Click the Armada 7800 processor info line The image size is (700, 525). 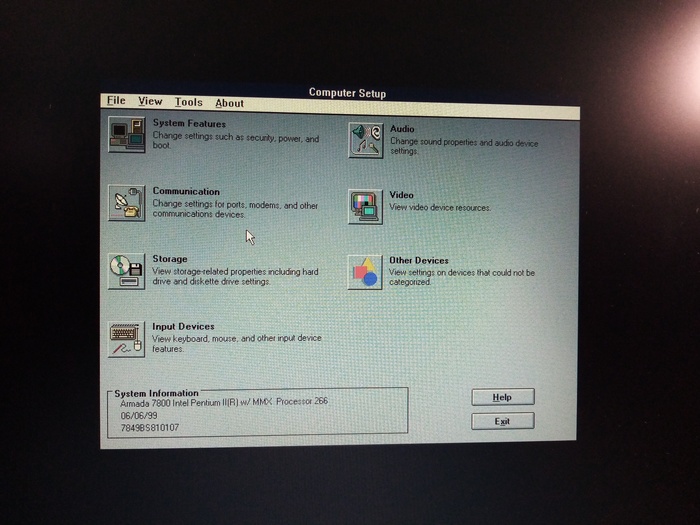pyautogui.click(x=224, y=402)
